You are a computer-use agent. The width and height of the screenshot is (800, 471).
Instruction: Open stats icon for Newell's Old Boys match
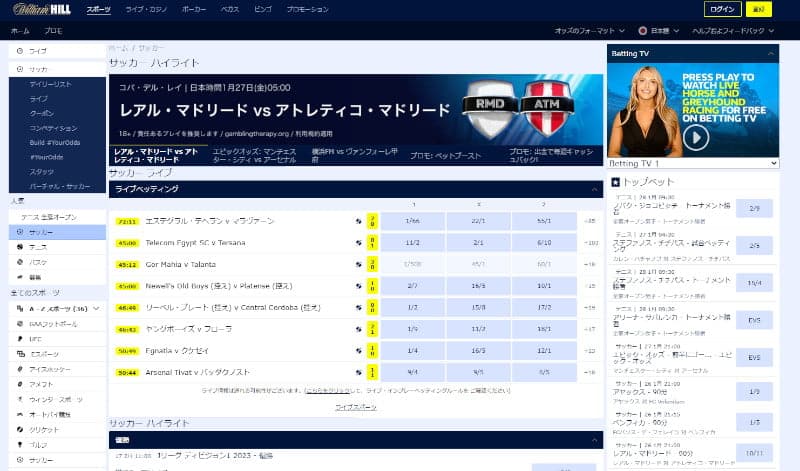[x=359, y=286]
